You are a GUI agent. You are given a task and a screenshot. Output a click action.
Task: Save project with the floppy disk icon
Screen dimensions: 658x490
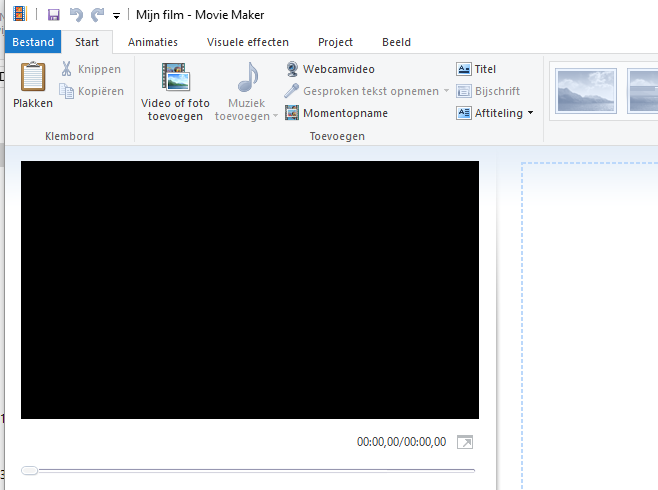click(x=54, y=15)
